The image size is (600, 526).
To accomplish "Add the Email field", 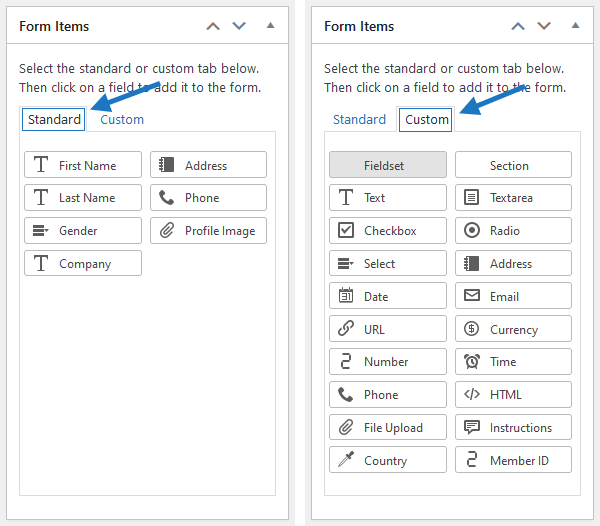I will click(x=513, y=296).
